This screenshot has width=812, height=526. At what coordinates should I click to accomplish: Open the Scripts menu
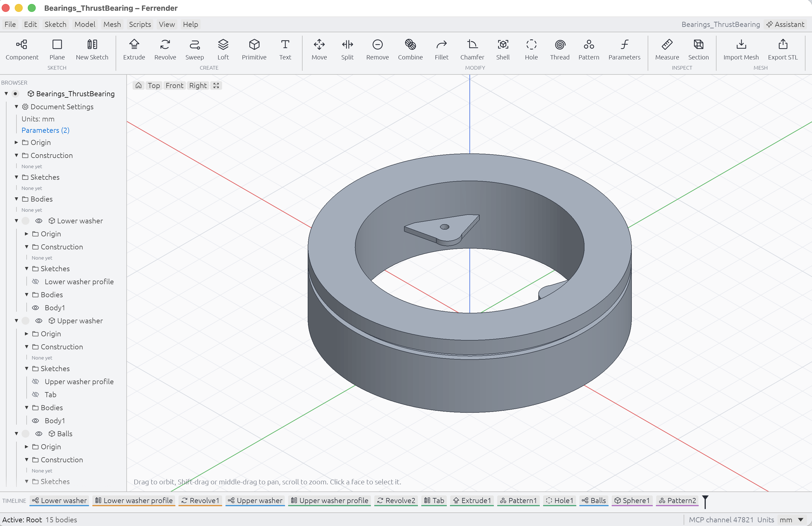tap(140, 24)
